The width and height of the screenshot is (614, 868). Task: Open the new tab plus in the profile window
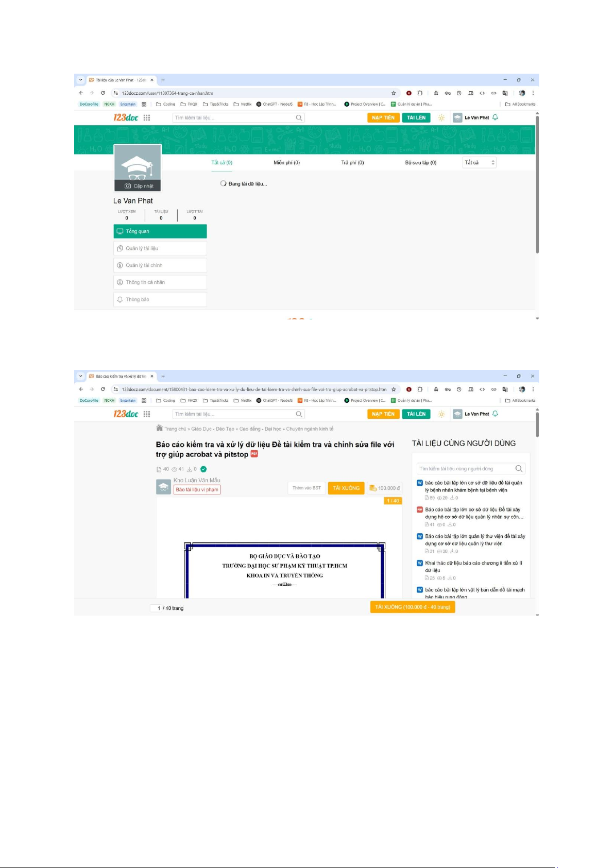[x=163, y=80]
